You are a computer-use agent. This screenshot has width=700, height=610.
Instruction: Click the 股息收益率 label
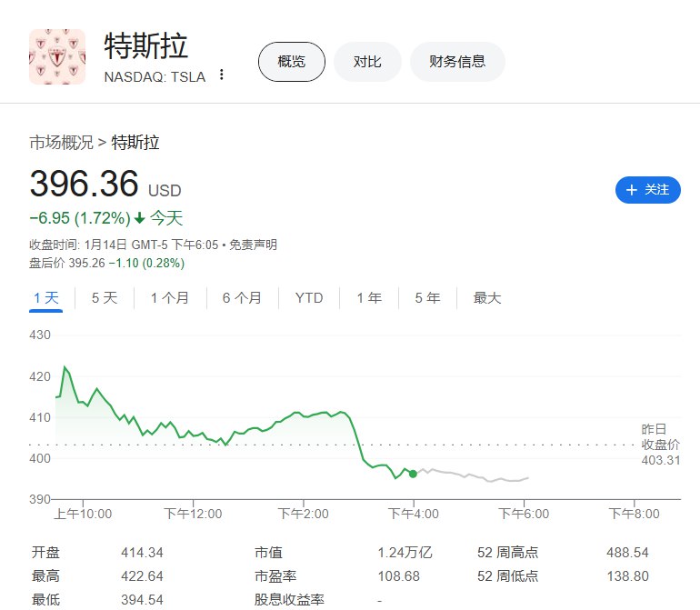pos(289,600)
